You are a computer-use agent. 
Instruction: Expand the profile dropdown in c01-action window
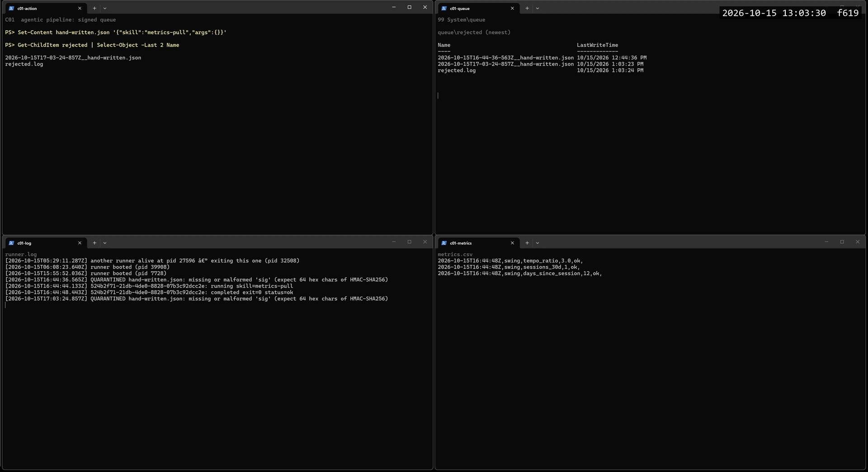coord(105,8)
